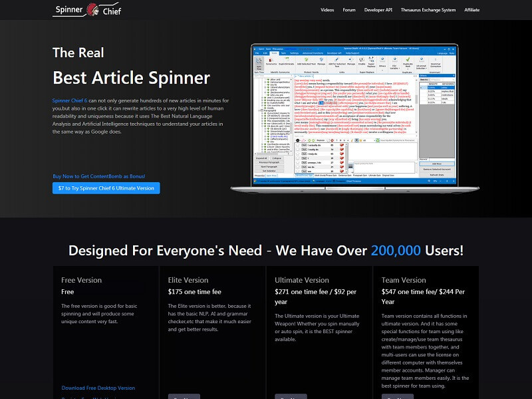Click the Elite version NLP description

(x=209, y=318)
